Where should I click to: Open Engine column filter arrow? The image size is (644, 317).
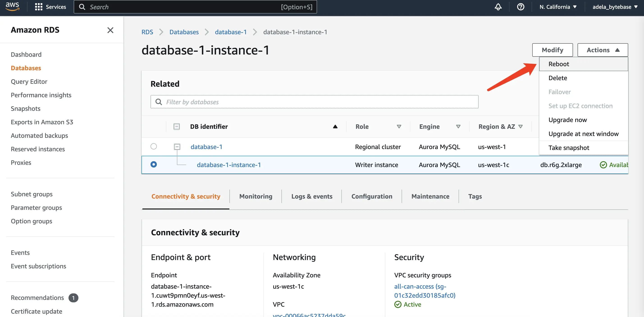(458, 127)
